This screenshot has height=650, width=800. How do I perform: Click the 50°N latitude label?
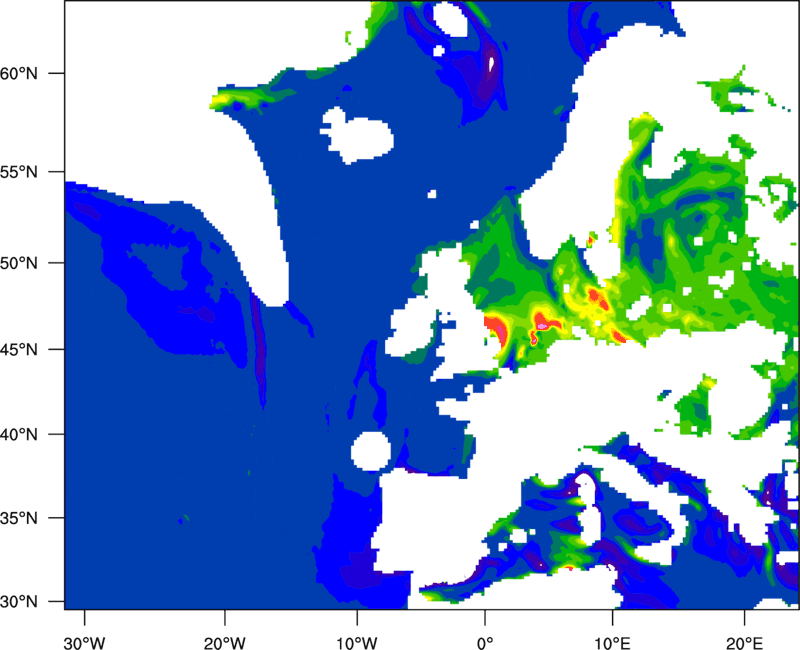click(x=19, y=263)
